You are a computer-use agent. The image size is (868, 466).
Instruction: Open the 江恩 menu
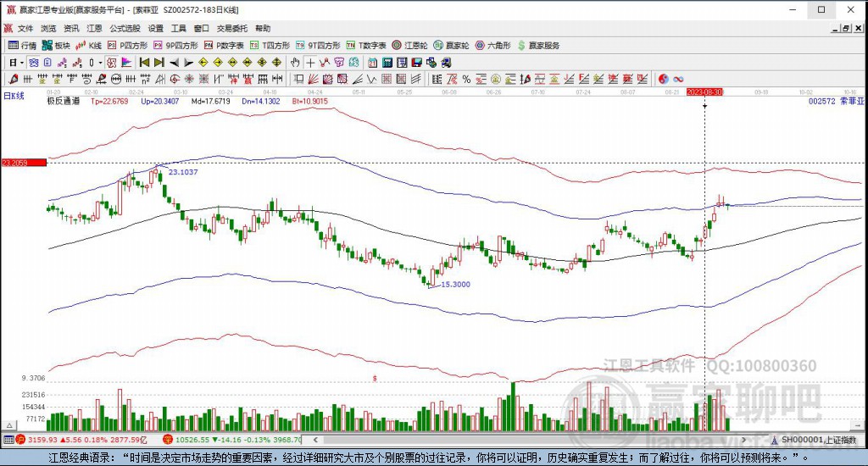(94, 28)
